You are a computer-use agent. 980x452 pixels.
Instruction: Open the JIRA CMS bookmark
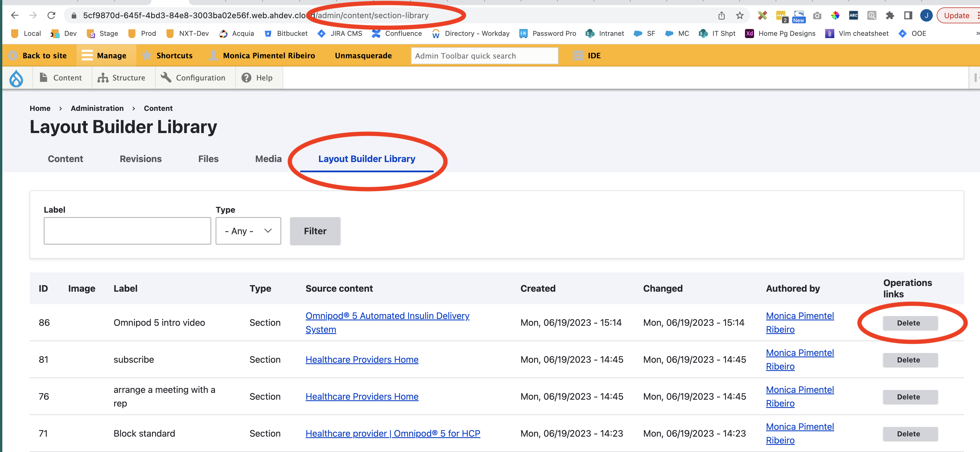(x=340, y=34)
